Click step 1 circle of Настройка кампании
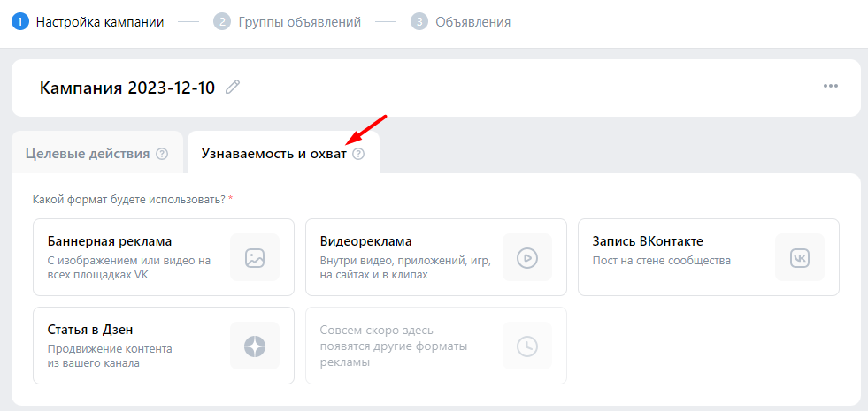This screenshot has height=411, width=868. (20, 22)
